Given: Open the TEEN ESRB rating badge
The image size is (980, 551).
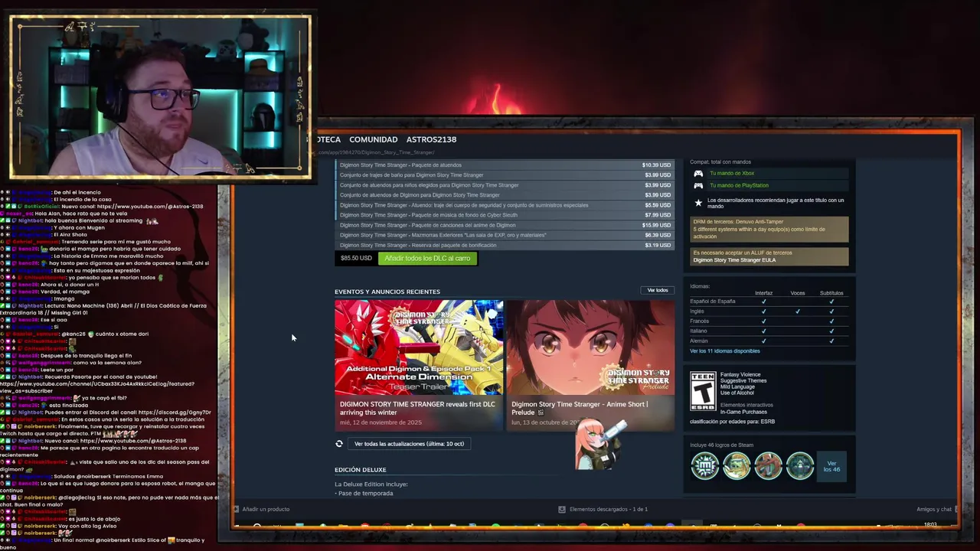Looking at the screenshot, I should [x=703, y=392].
